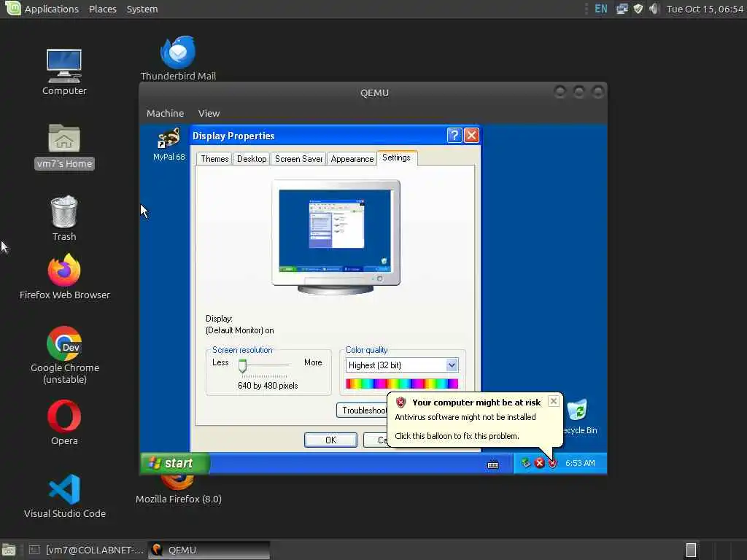Select the Settings tab

396,157
